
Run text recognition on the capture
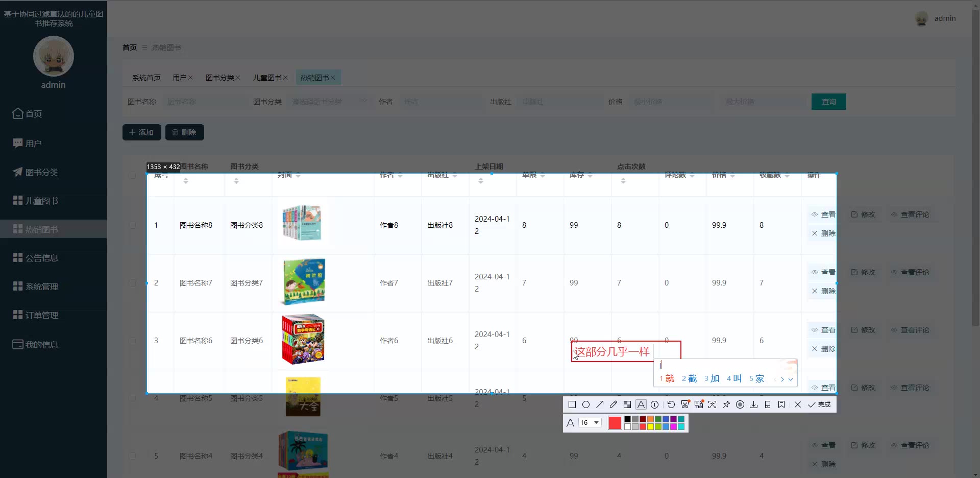pos(713,404)
